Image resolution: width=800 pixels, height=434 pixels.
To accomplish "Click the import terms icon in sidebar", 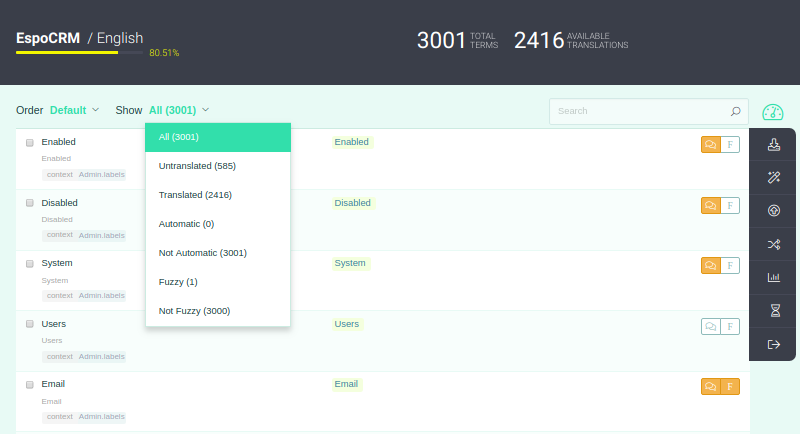I will tap(773, 145).
